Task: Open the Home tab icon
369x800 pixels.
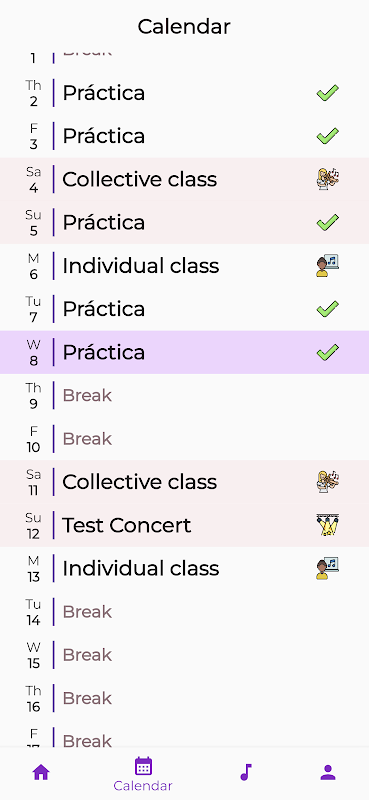Action: (x=41, y=772)
